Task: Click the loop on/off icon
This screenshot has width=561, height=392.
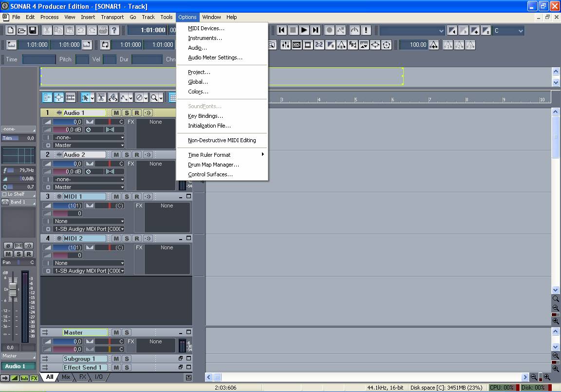Action: (x=105, y=45)
